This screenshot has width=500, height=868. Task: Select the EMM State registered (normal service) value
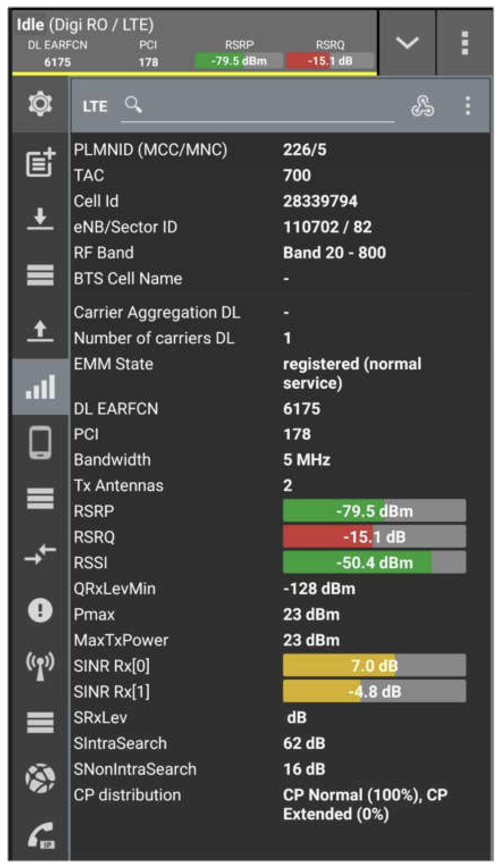click(x=352, y=373)
